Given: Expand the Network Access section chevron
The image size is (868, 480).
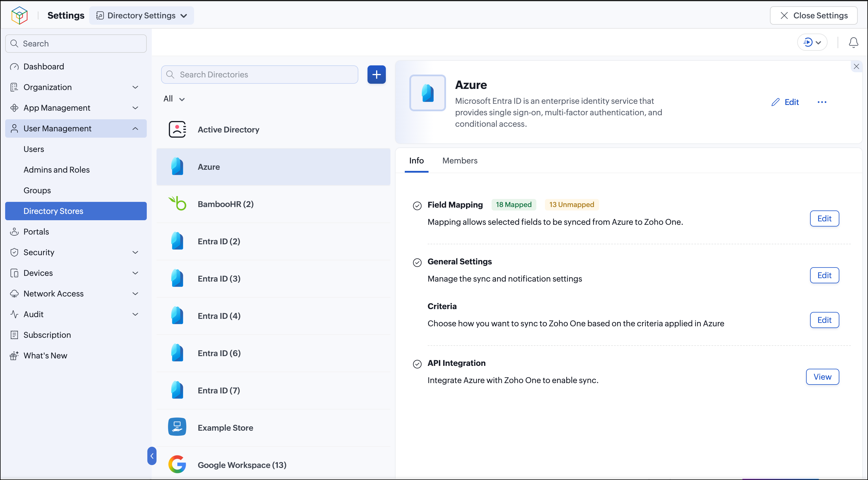Looking at the screenshot, I should tap(136, 294).
